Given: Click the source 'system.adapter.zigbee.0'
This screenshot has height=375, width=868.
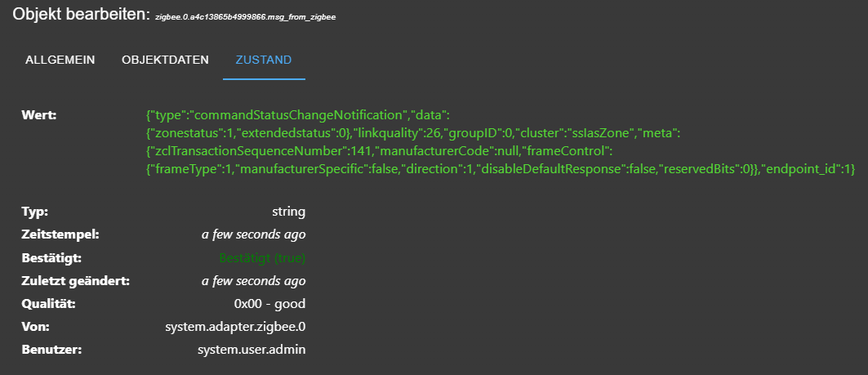Looking at the screenshot, I should click(235, 327).
